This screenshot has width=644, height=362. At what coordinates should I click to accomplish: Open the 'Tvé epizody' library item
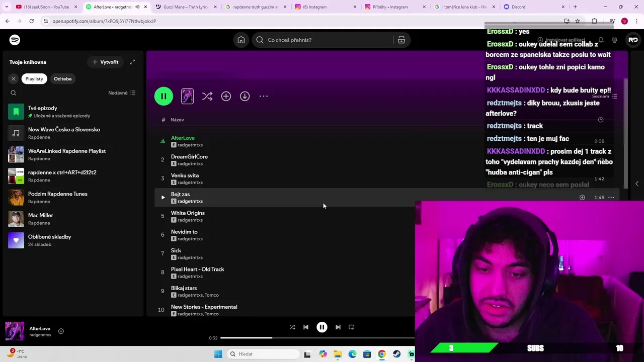point(73,112)
